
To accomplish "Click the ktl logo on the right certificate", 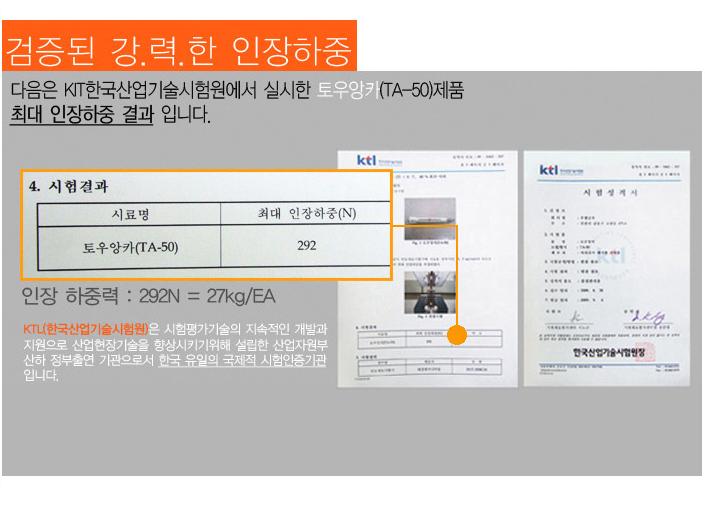I will [549, 170].
